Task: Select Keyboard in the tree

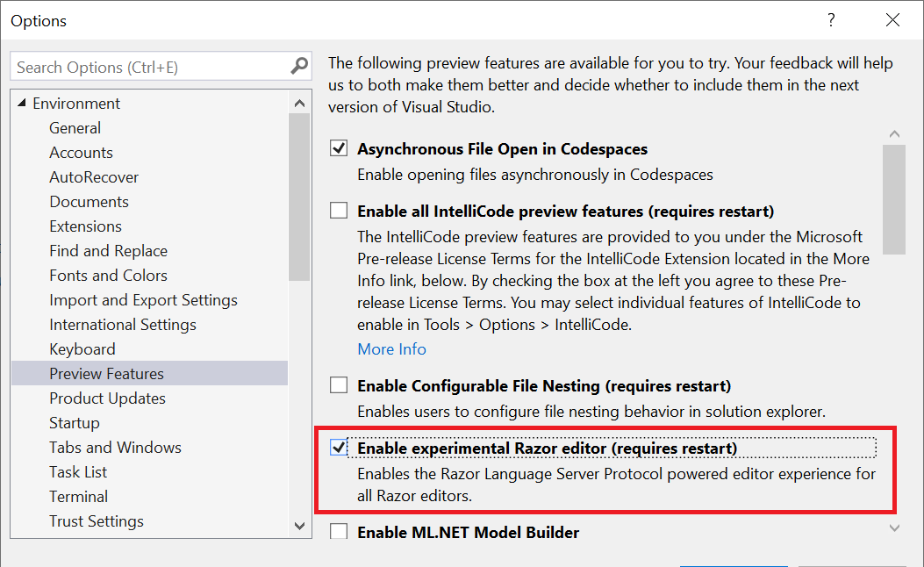Action: tap(82, 349)
